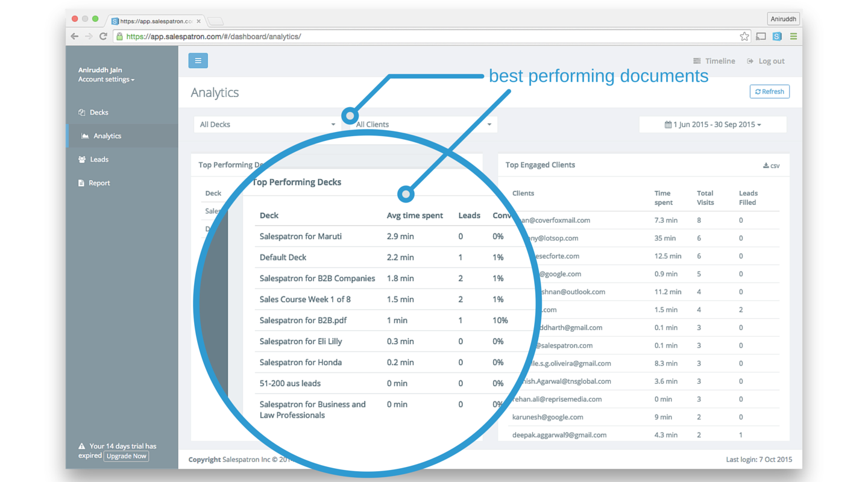Click the Avg time spent column header
This screenshot has height=482, width=868.
(x=415, y=215)
